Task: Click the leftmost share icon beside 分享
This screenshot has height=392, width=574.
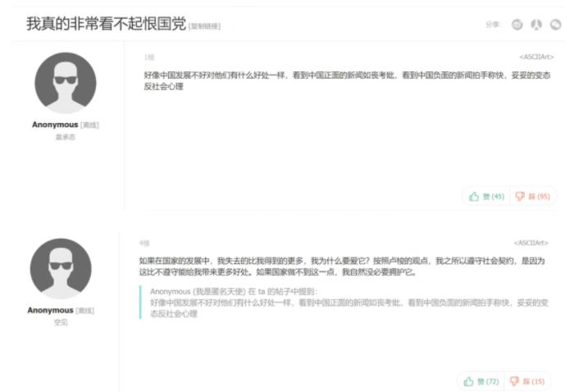Action: click(x=517, y=25)
